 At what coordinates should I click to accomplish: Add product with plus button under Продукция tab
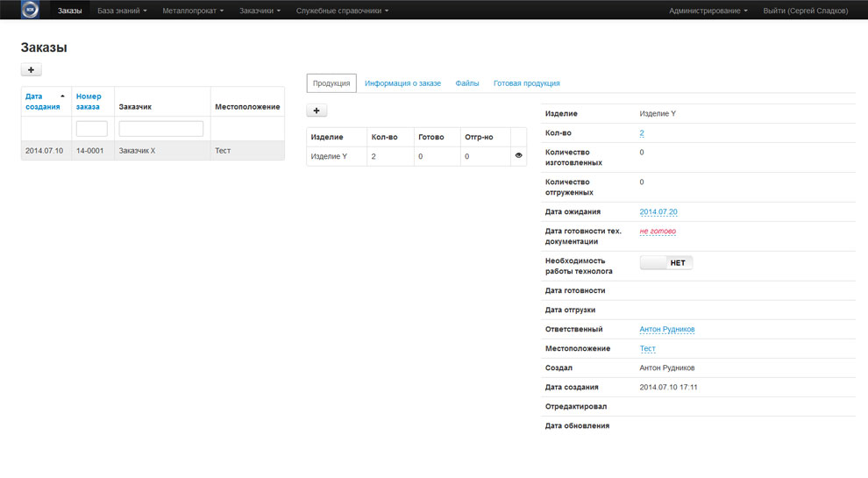tap(317, 111)
